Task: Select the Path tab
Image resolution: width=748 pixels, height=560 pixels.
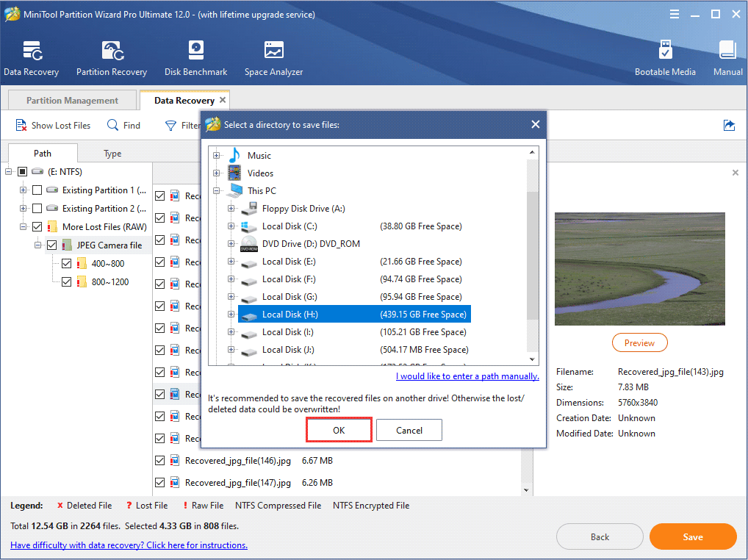Action: pos(43,153)
